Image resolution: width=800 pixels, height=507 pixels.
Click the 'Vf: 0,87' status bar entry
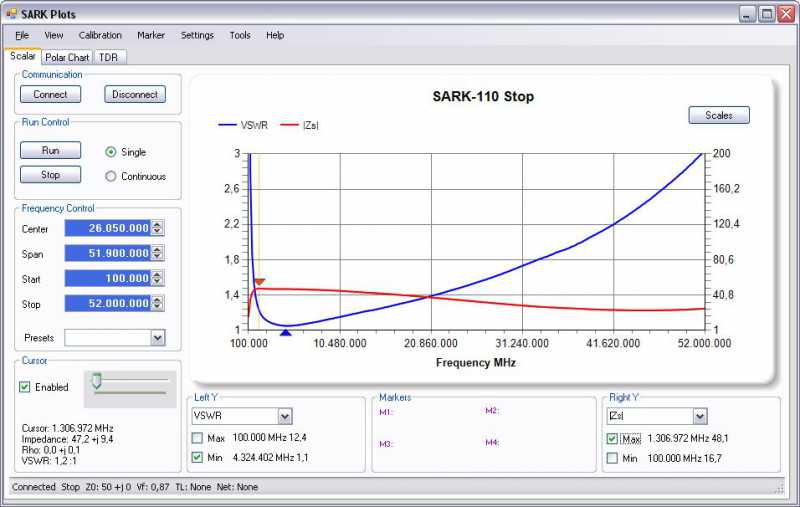click(x=153, y=487)
